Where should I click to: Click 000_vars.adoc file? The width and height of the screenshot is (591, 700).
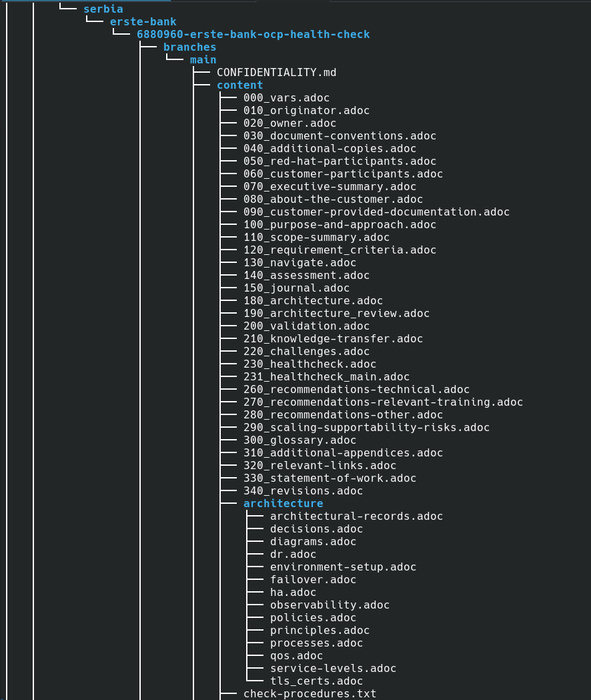(287, 98)
